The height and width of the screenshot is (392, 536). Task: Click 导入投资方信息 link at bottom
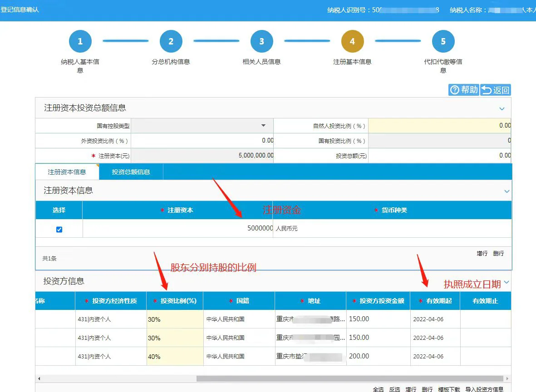point(484,389)
